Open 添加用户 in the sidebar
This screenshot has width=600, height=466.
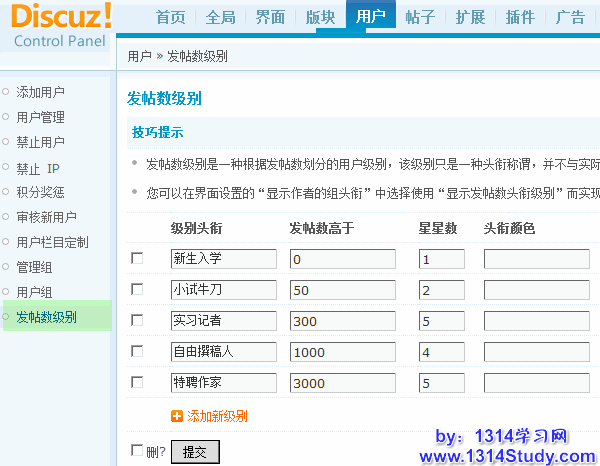[x=41, y=92]
